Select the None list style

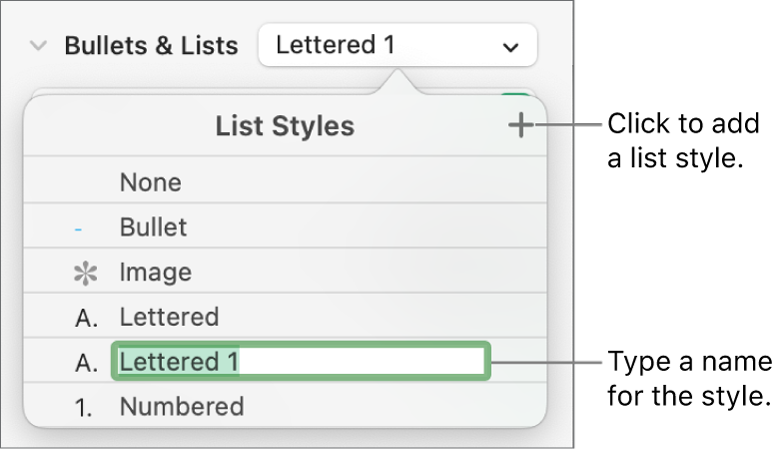click(151, 182)
